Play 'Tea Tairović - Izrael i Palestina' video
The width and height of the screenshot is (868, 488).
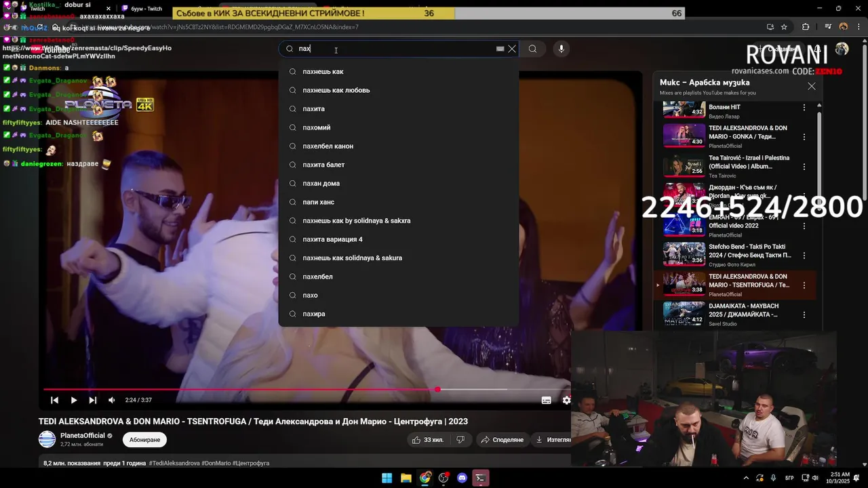pyautogui.click(x=735, y=166)
